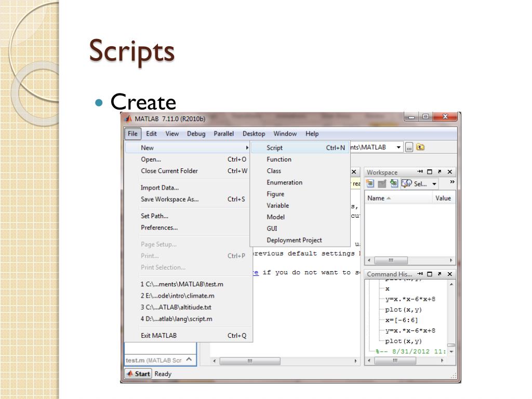Image resolution: width=532 pixels, height=399 pixels.
Task: Choose Figure from the New submenu
Action: (x=300, y=194)
